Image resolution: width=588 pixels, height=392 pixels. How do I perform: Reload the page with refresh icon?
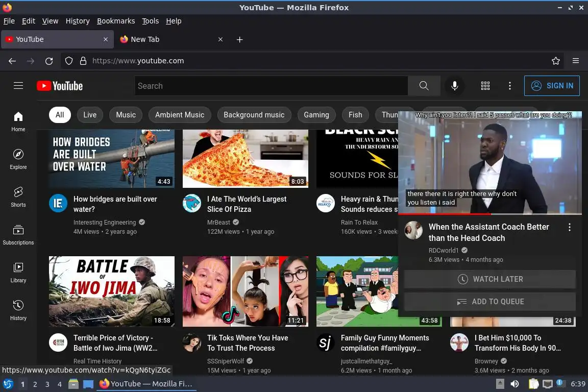(x=49, y=61)
